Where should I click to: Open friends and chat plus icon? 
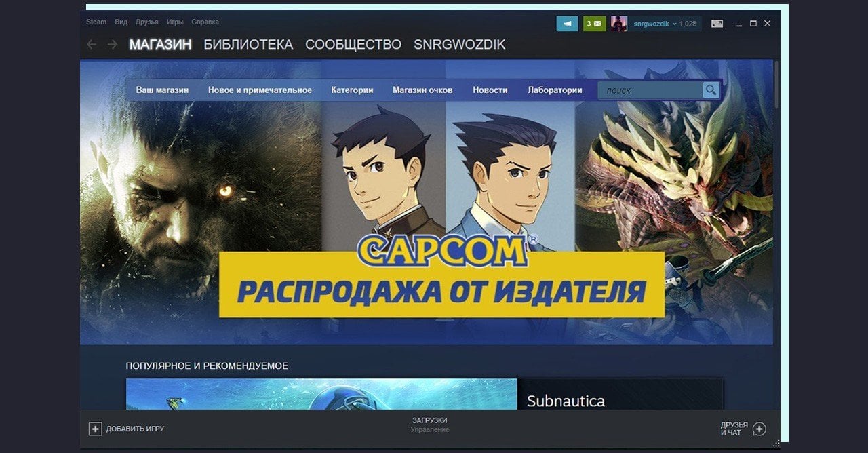(x=759, y=429)
